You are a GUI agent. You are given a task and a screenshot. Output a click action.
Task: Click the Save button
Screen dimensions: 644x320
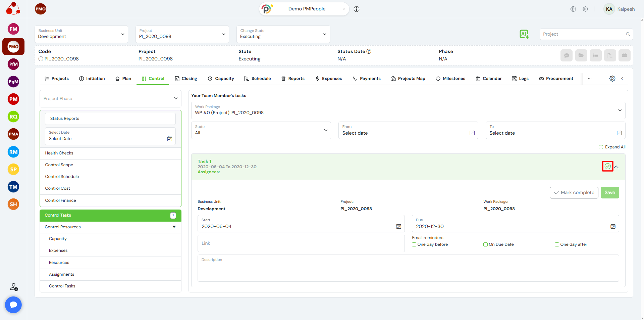(610, 192)
